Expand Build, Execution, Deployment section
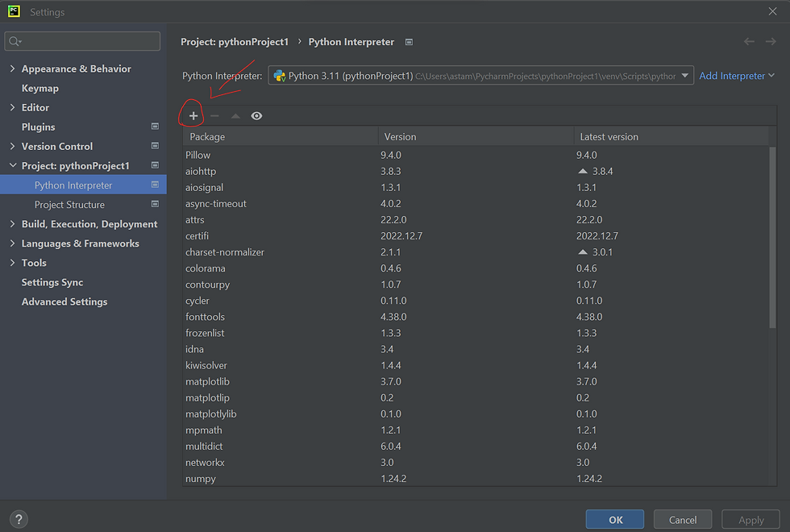This screenshot has height=532, width=790. pyautogui.click(x=13, y=224)
